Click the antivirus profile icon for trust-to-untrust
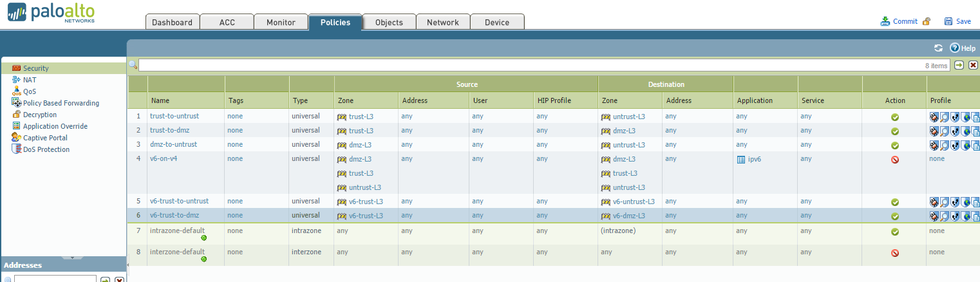Viewport: 980px width, 282px height. coord(934,117)
